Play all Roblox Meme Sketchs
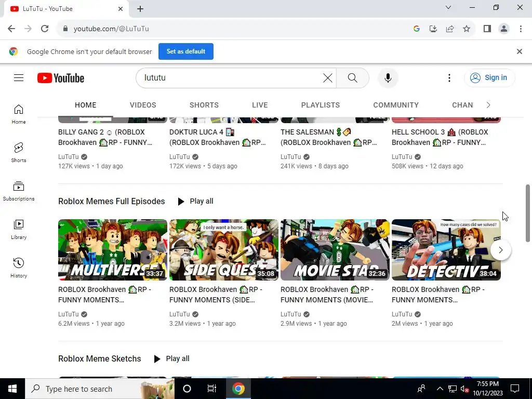 pos(171,358)
